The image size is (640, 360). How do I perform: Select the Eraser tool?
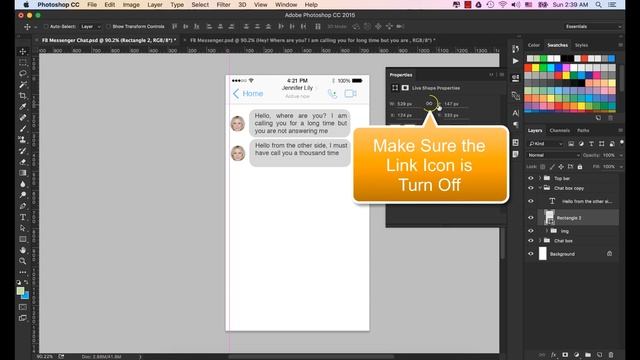coord(23,162)
